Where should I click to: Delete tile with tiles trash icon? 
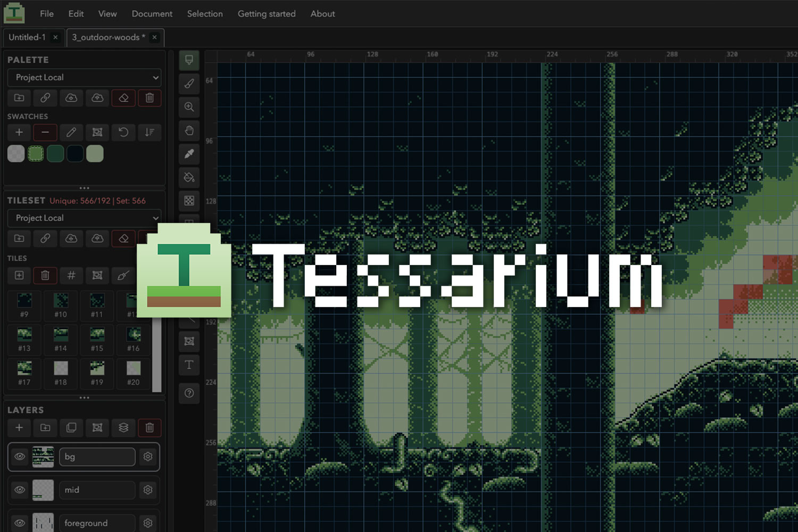click(x=45, y=275)
